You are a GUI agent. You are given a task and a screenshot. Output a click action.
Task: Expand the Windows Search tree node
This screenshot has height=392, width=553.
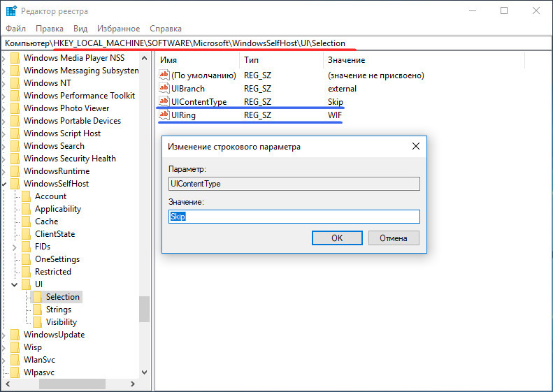point(4,146)
